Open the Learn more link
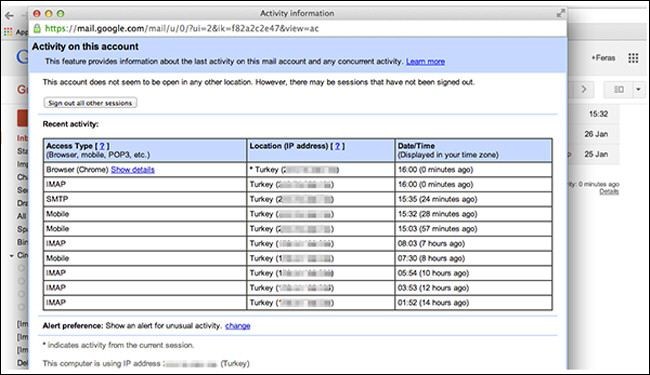This screenshot has width=650, height=375. tap(425, 61)
